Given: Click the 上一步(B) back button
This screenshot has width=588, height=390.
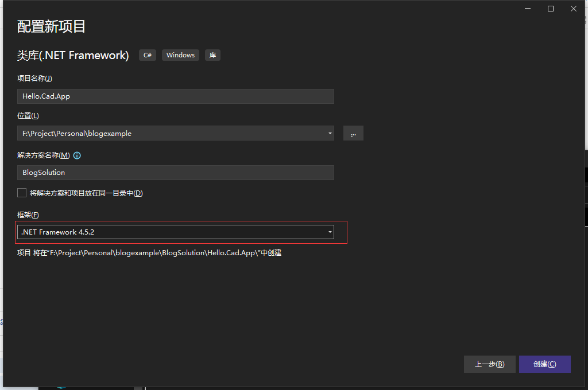Looking at the screenshot, I should point(489,364).
